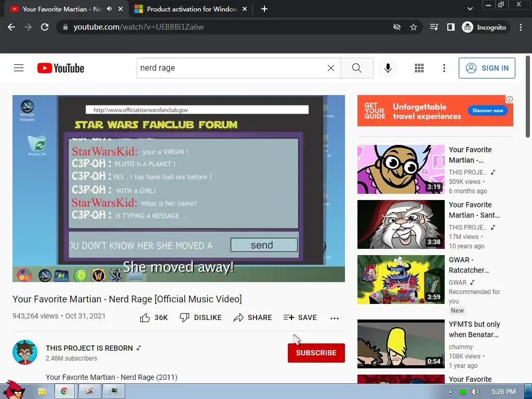Image resolution: width=532 pixels, height=399 pixels.
Task: Expand the tab search chevron
Action: (x=470, y=9)
